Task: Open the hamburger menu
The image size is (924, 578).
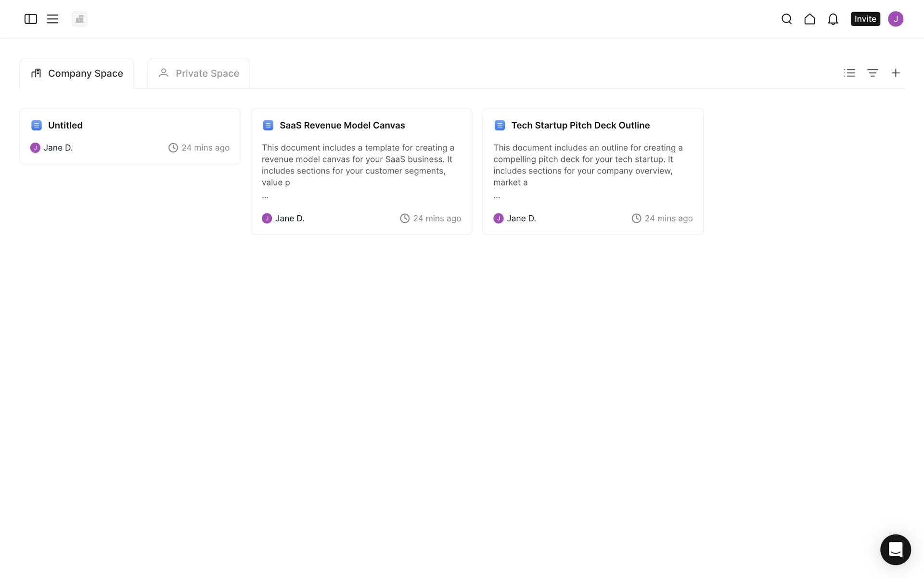Action: (52, 19)
